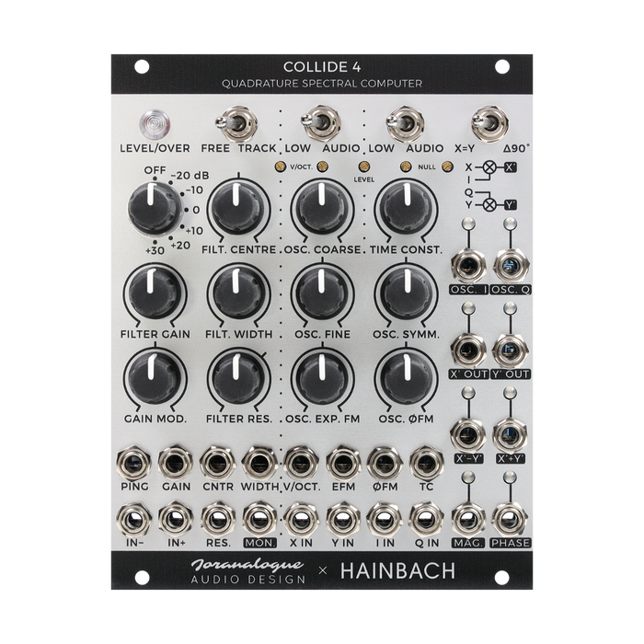Click the LEVEL trimmer
This screenshot has width=644, height=644.
point(364,167)
